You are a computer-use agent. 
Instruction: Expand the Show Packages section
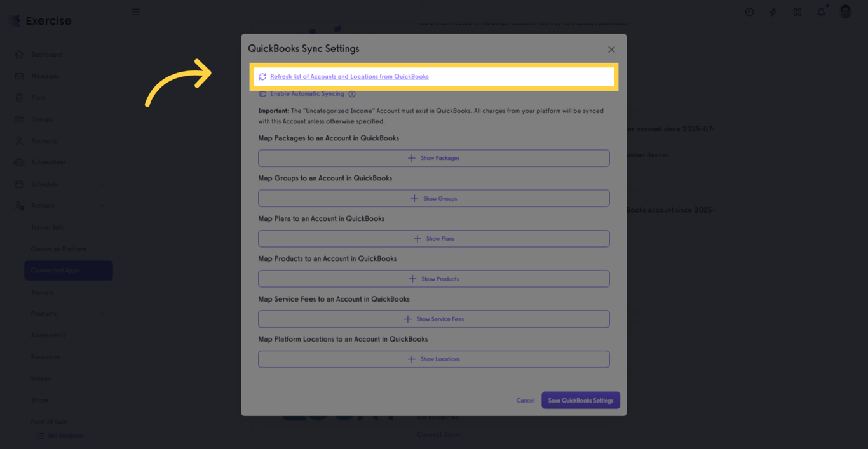point(433,158)
